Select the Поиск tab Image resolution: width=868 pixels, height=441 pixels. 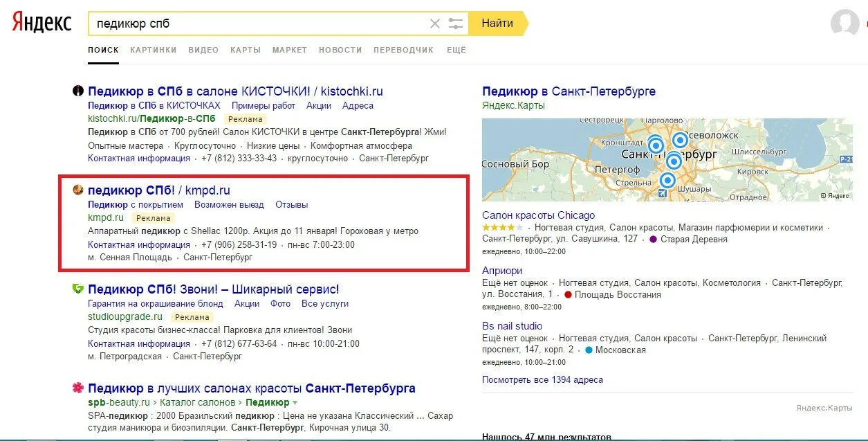[104, 50]
